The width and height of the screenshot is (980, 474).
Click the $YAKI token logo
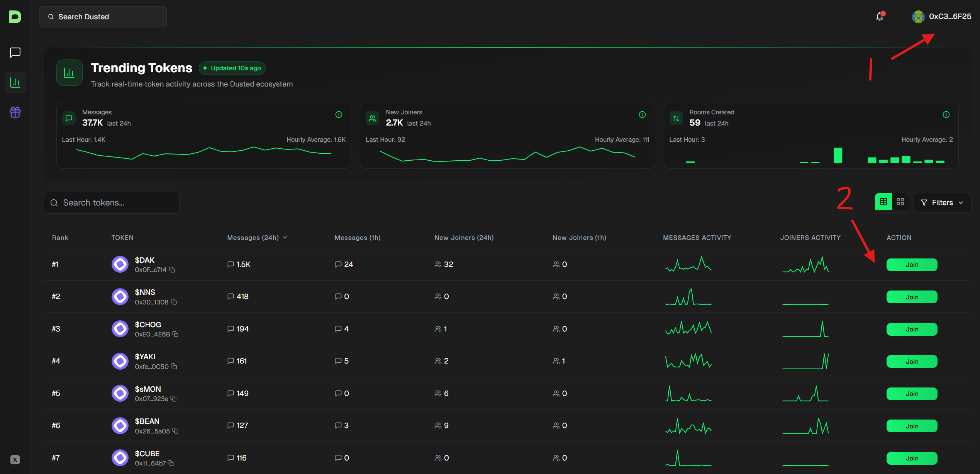(120, 361)
